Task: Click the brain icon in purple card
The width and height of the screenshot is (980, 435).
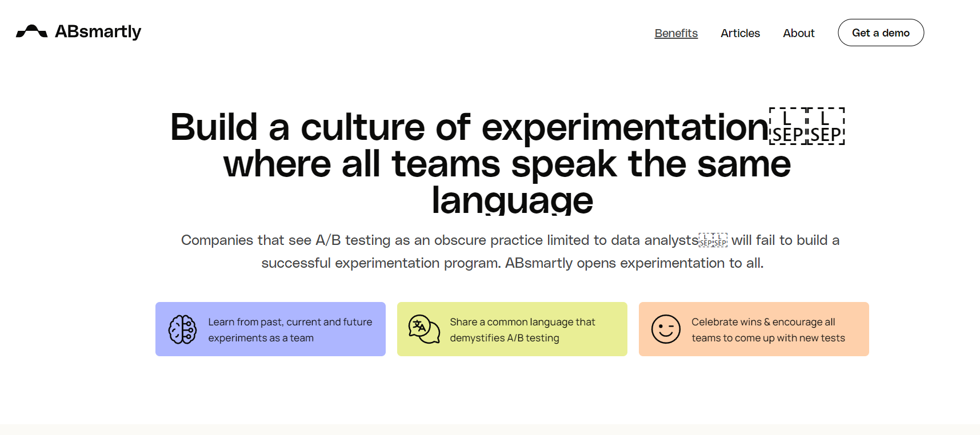Action: pyautogui.click(x=182, y=329)
